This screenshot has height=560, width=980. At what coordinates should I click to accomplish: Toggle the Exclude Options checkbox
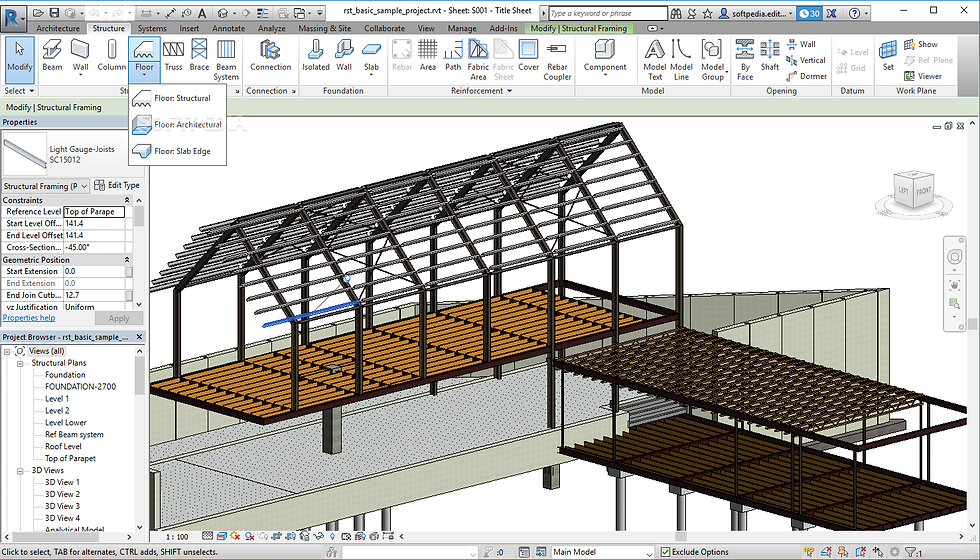[666, 552]
